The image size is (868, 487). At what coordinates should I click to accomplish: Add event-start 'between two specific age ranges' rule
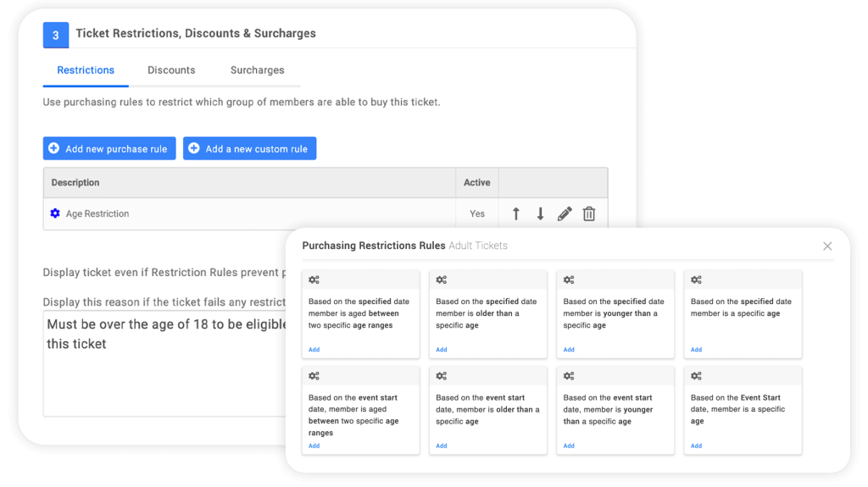tap(314, 446)
